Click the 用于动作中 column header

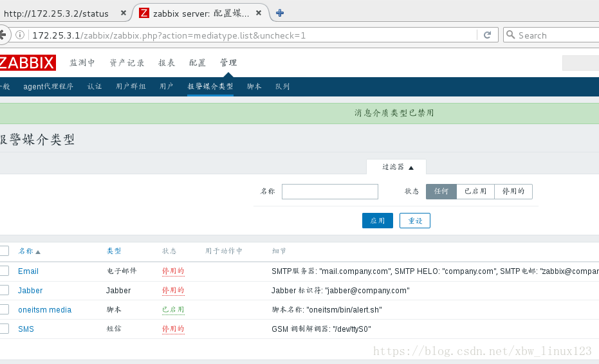click(224, 251)
